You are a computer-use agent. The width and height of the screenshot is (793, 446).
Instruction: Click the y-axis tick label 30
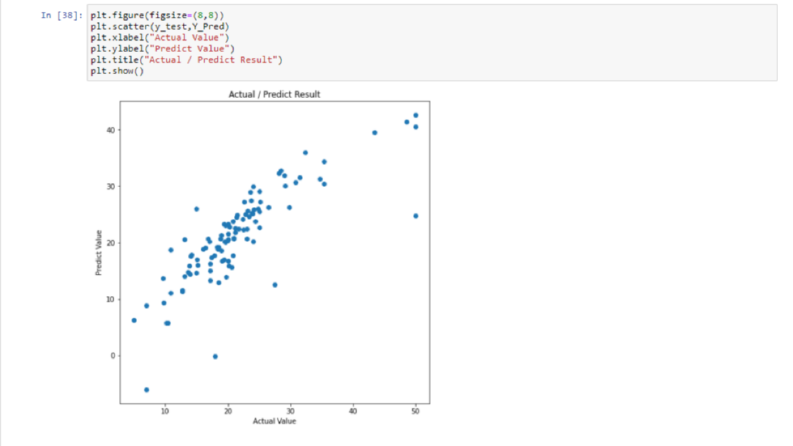pyautogui.click(x=110, y=186)
